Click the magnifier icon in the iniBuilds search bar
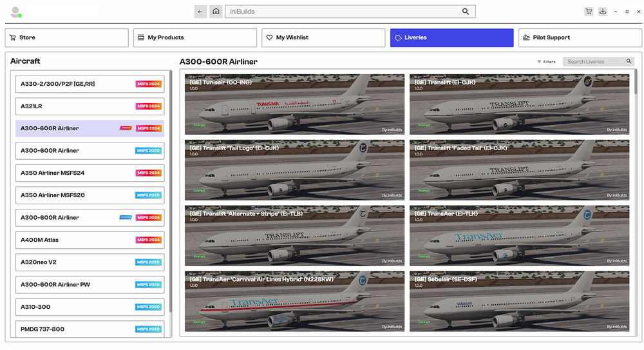Viewport: 644px width, 350px height. coord(466,12)
